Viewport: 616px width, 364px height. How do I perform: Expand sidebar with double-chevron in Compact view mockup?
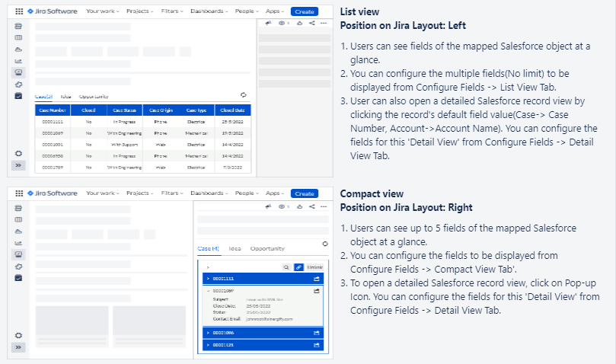pyautogui.click(x=18, y=347)
